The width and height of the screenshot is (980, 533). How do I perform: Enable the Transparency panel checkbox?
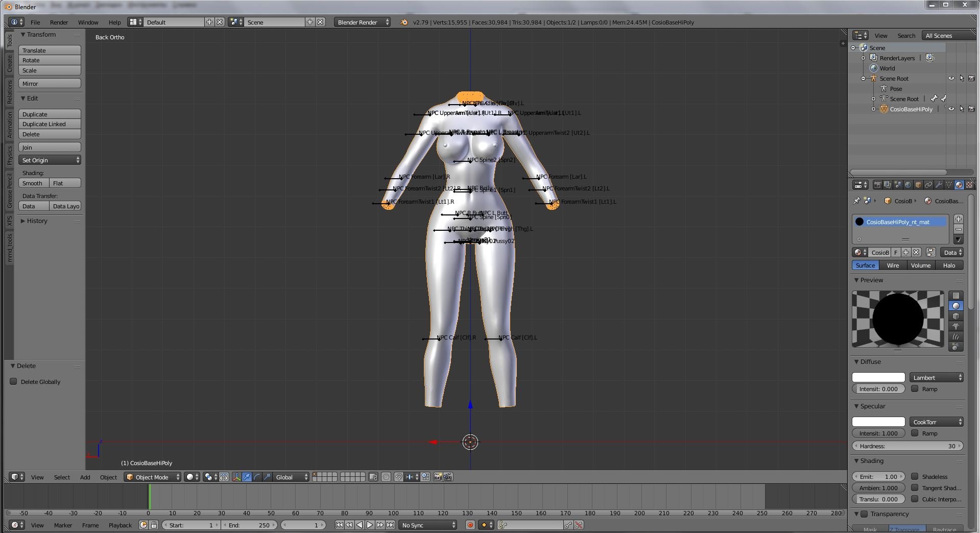point(864,514)
